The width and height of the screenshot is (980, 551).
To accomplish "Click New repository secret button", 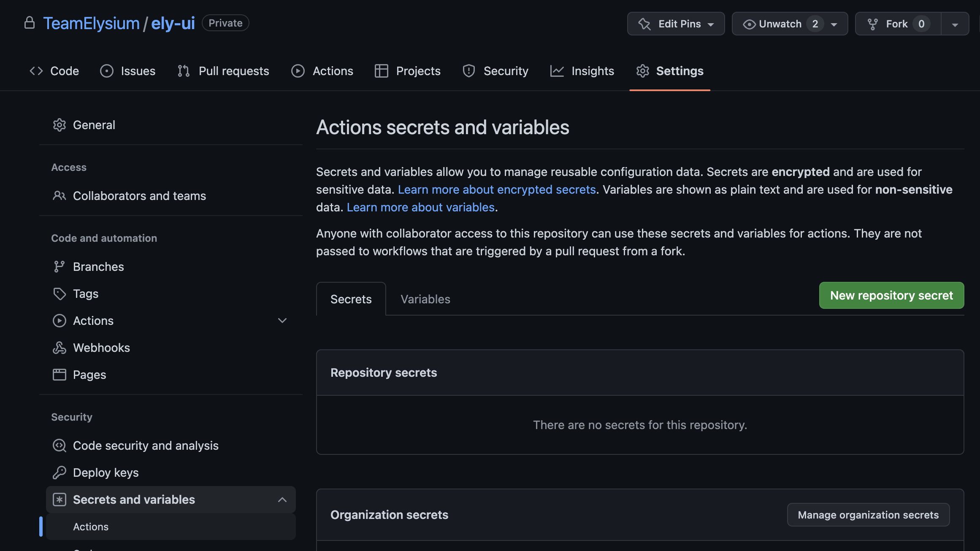I will [892, 295].
